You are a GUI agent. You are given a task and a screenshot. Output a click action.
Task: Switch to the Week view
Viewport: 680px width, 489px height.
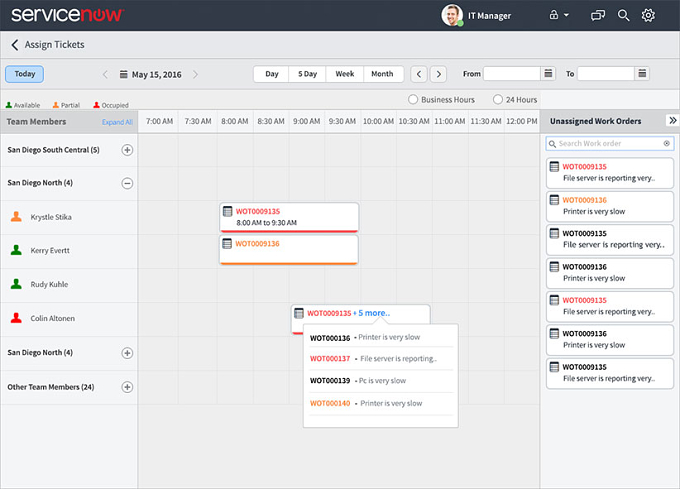(x=345, y=74)
